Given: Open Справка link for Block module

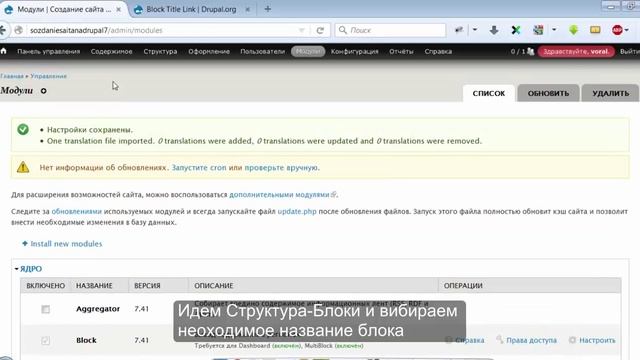Looking at the screenshot, I should point(469,340).
